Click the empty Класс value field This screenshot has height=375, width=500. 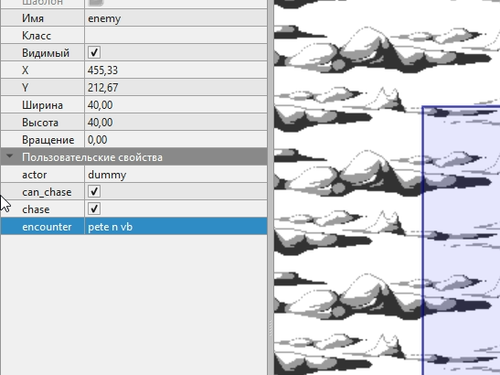(x=176, y=35)
